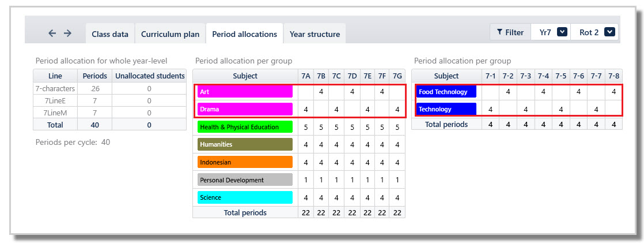The width and height of the screenshot is (644, 243).
Task: Expand the Yr7 dropdown arrow
Action: point(563,32)
